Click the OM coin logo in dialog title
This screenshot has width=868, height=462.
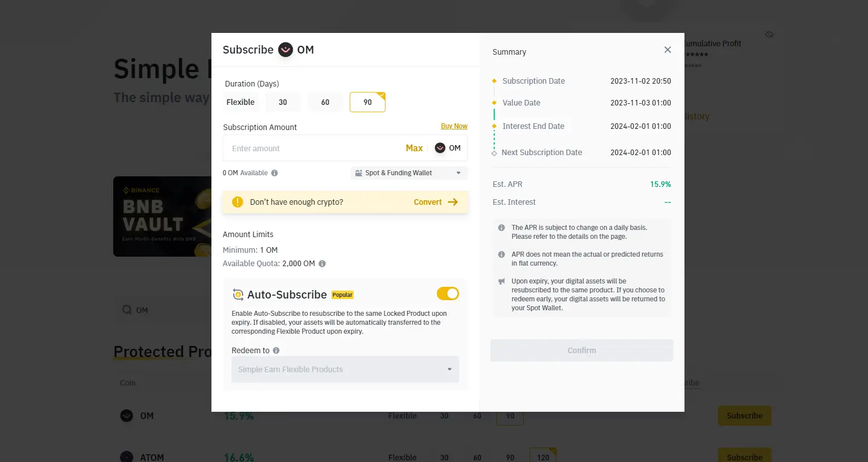[286, 50]
